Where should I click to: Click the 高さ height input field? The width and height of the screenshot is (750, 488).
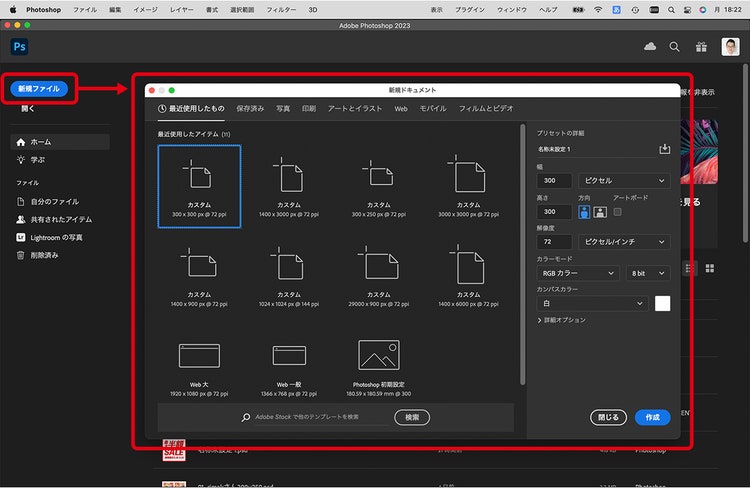click(x=554, y=211)
